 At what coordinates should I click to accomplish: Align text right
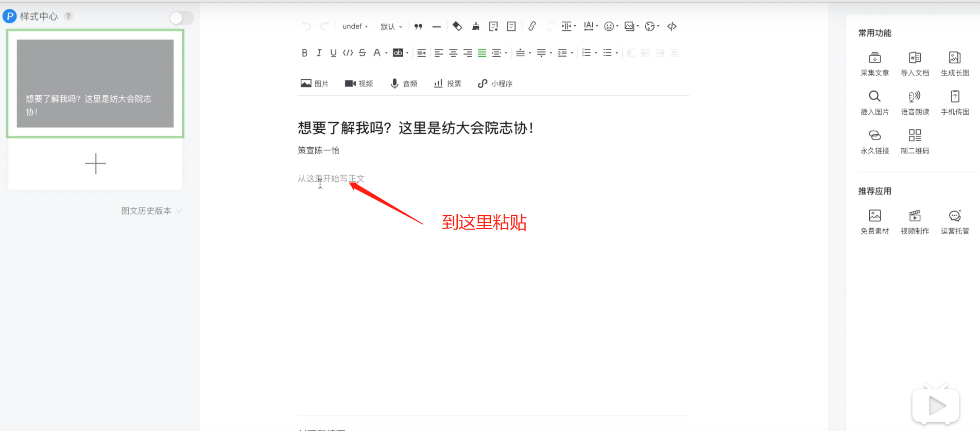tap(468, 53)
